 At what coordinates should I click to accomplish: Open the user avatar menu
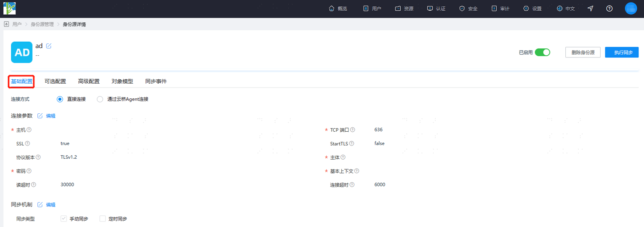[631, 9]
